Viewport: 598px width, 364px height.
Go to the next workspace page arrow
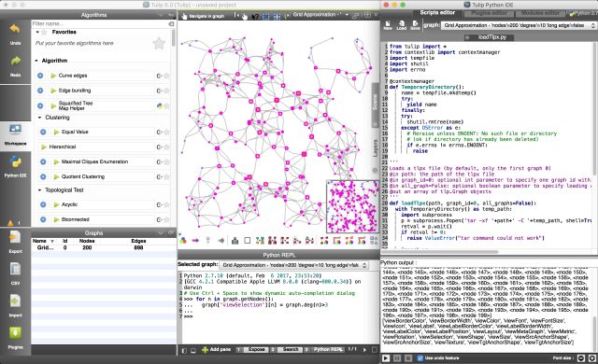364,349
